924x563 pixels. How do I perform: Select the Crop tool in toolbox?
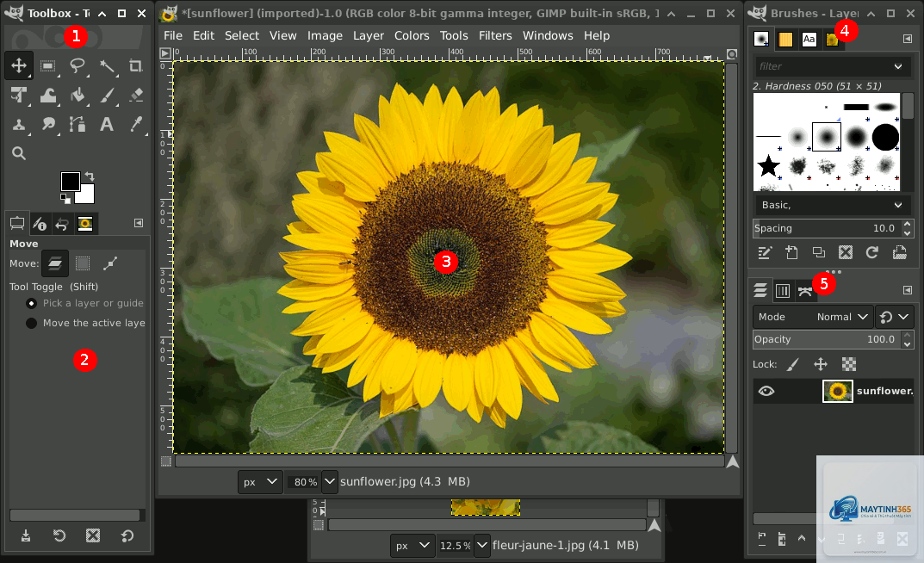click(x=136, y=66)
